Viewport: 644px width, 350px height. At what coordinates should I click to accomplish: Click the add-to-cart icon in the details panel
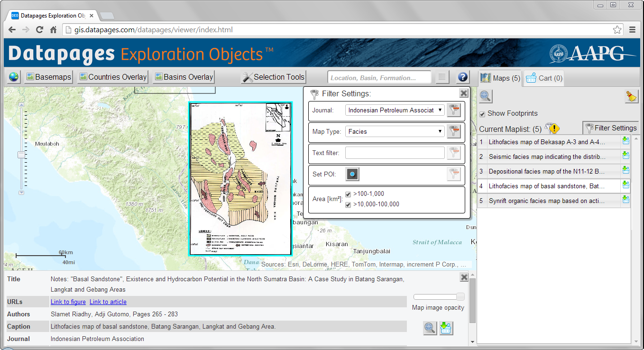[446, 328]
